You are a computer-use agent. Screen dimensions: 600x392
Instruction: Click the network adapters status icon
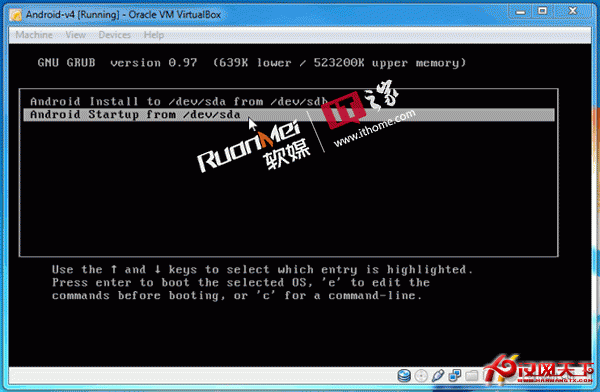455,376
